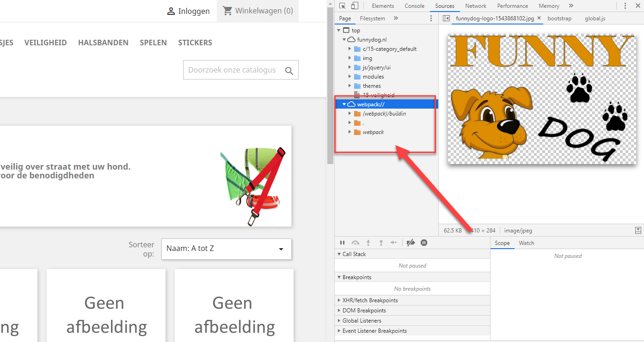
Task: Expand the js/jquery/ui folder arrow
Action: [350, 67]
